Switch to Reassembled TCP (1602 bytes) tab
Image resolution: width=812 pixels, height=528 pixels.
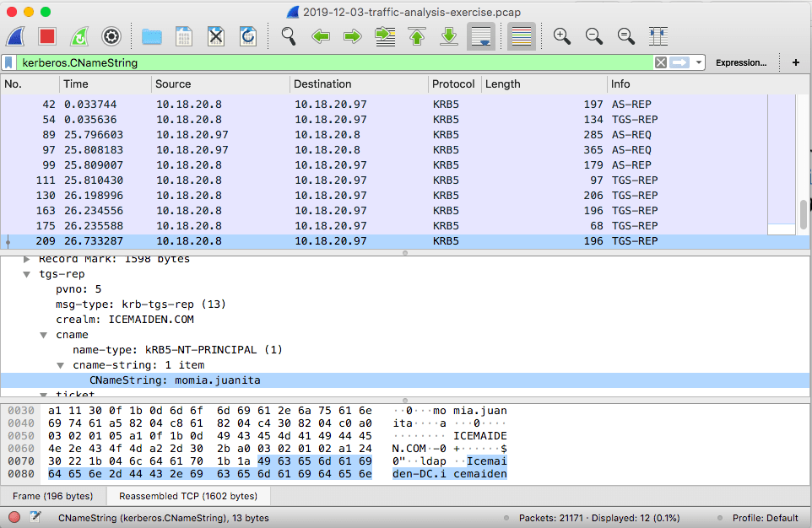tap(188, 496)
